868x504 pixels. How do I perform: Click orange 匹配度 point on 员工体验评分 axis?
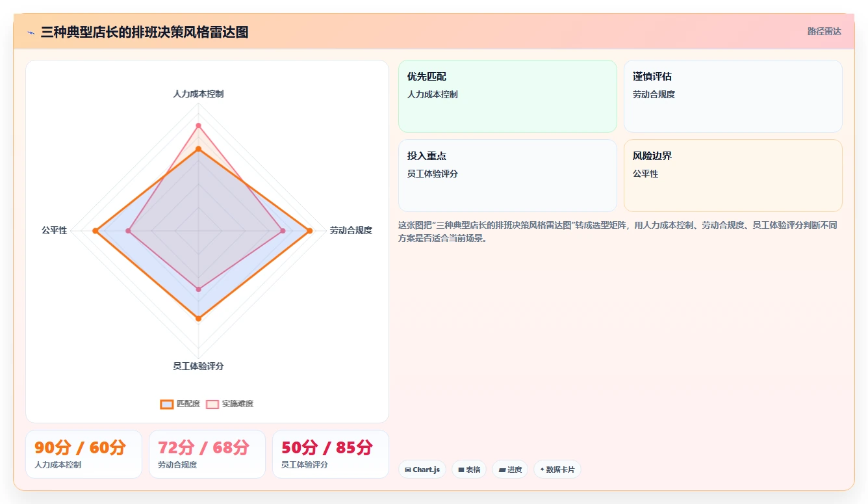[x=199, y=319]
